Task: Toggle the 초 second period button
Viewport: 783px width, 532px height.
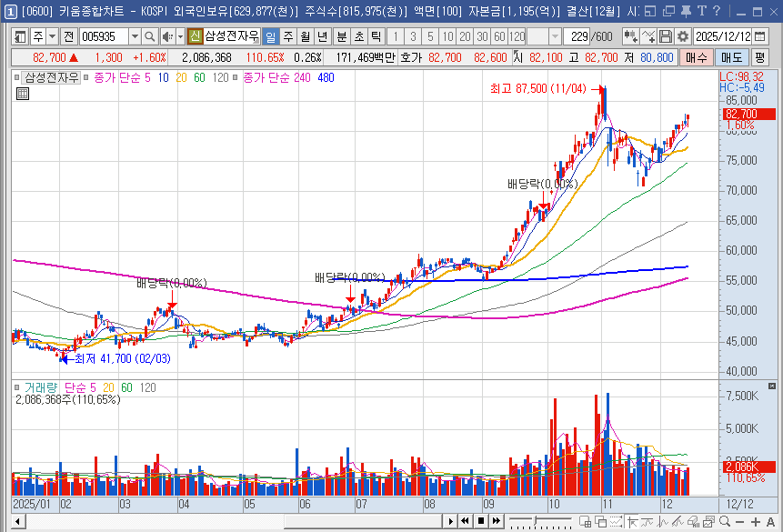Action: tap(359, 36)
